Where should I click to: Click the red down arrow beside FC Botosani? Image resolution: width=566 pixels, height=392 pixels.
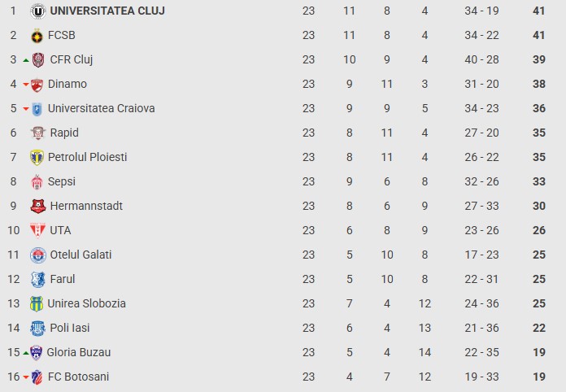(x=26, y=377)
